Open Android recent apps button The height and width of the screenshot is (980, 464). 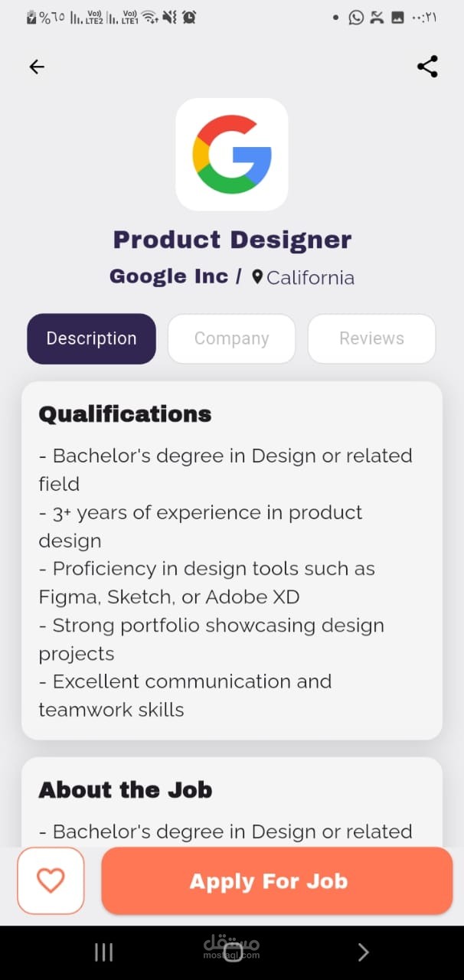[103, 952]
